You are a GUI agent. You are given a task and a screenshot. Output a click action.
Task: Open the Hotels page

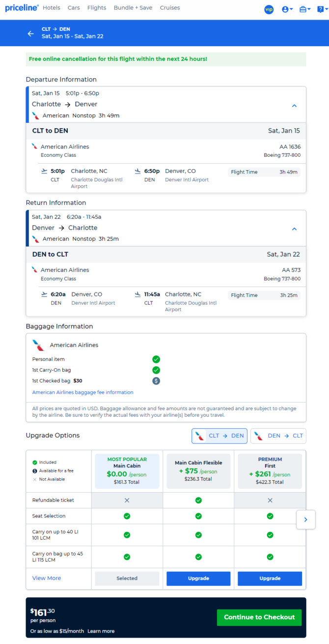[52, 8]
